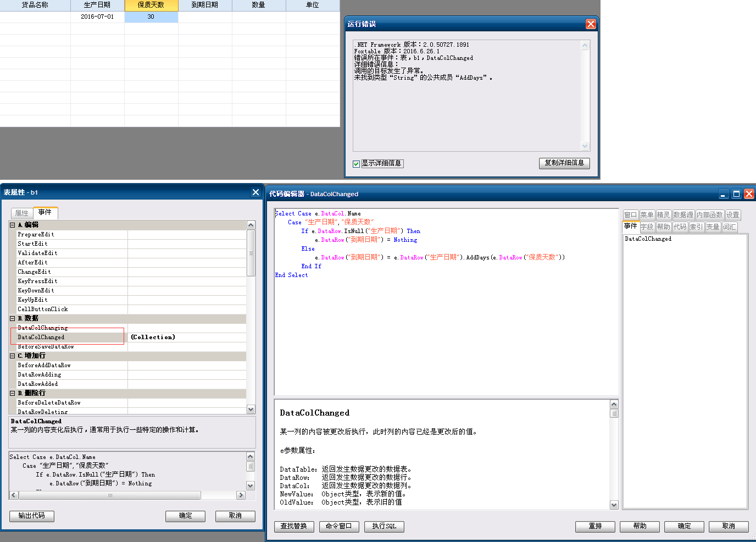Click the 复制详细信息 button
The width and height of the screenshot is (756, 542).
tap(564, 163)
